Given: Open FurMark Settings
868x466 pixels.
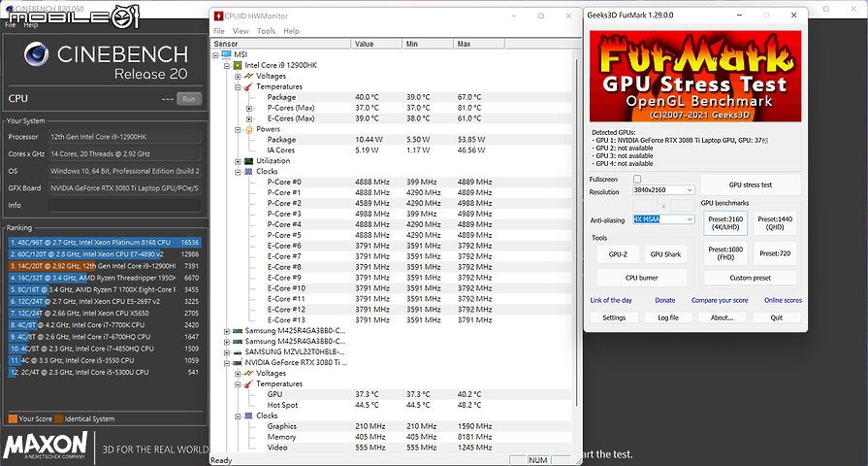Looking at the screenshot, I should point(614,317).
